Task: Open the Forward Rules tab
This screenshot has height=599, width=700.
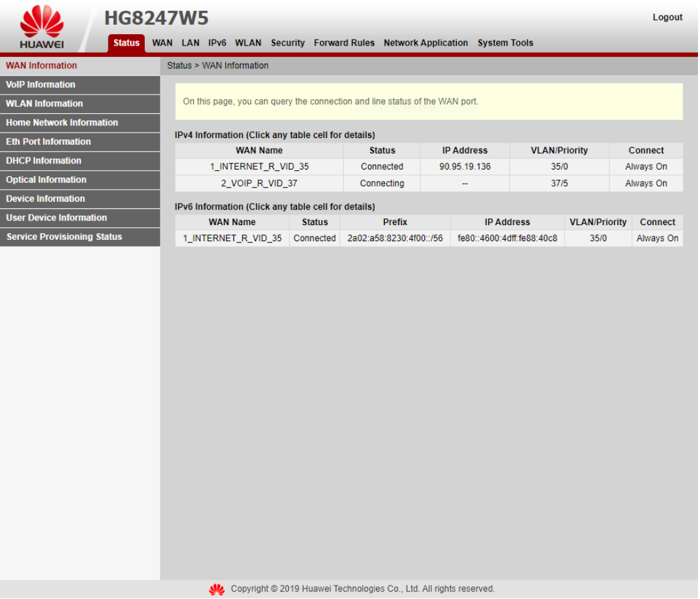Action: pyautogui.click(x=344, y=43)
